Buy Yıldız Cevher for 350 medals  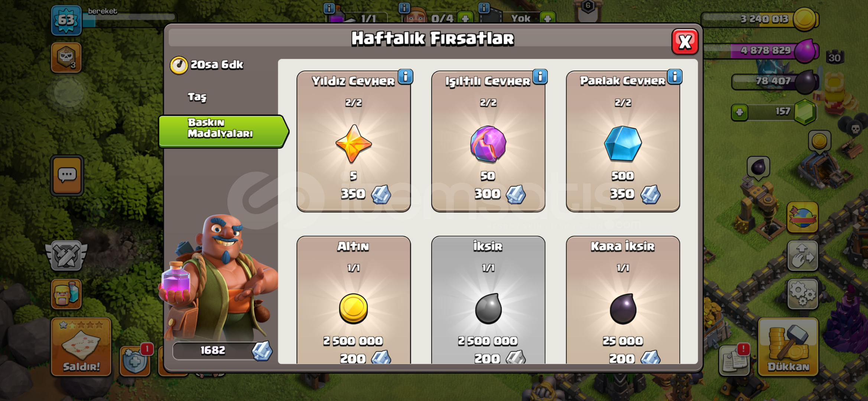pyautogui.click(x=354, y=141)
